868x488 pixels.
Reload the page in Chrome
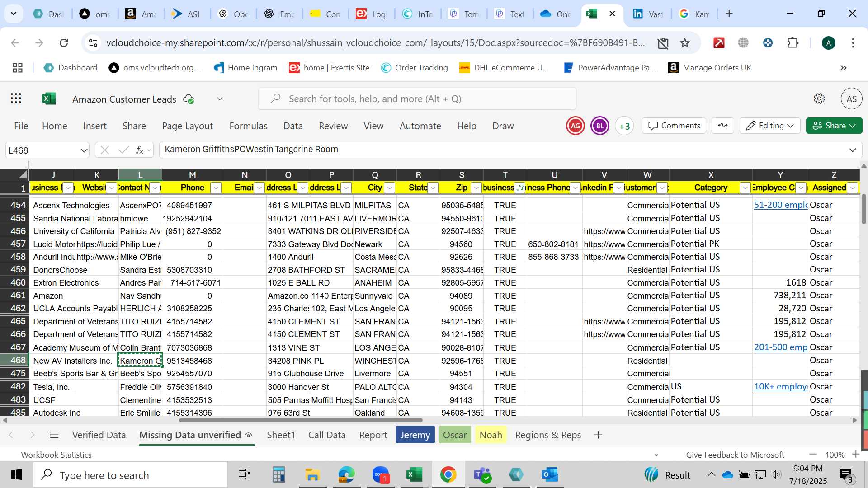tap(64, 43)
